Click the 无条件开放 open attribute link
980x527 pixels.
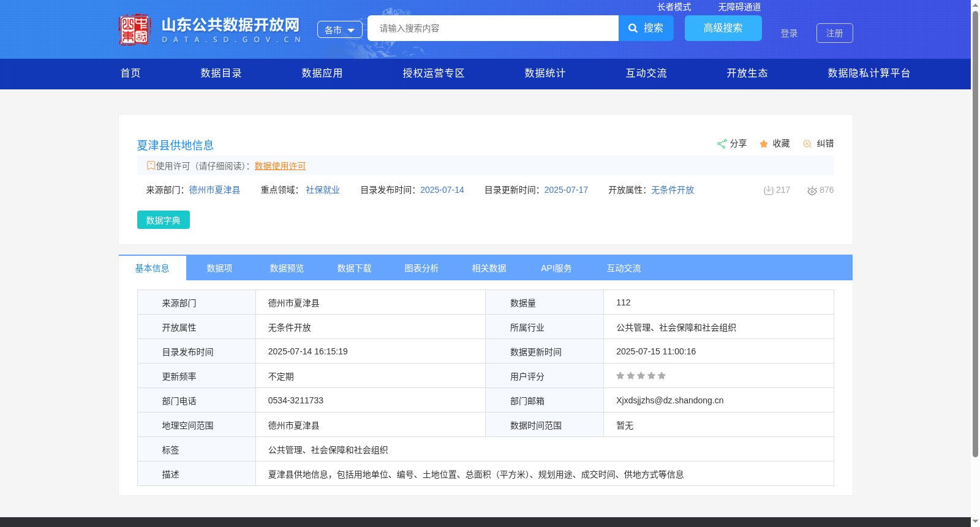(x=673, y=190)
